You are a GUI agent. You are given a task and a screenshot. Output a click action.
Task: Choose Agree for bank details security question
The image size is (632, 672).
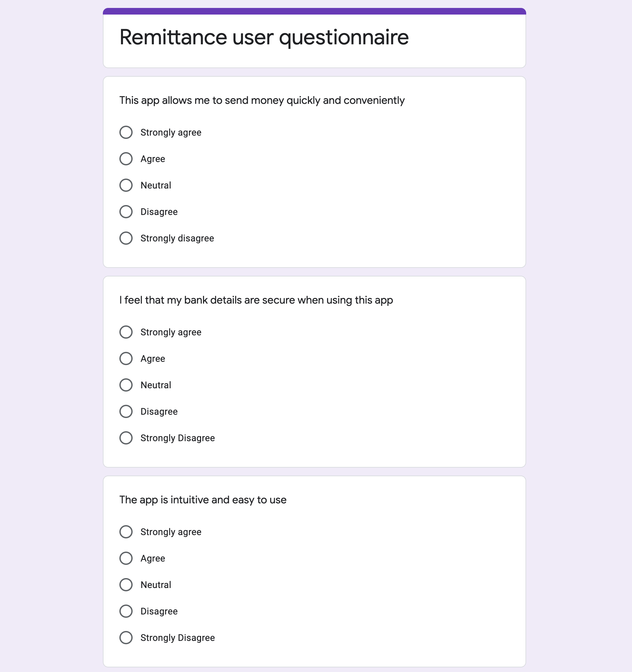(x=126, y=358)
